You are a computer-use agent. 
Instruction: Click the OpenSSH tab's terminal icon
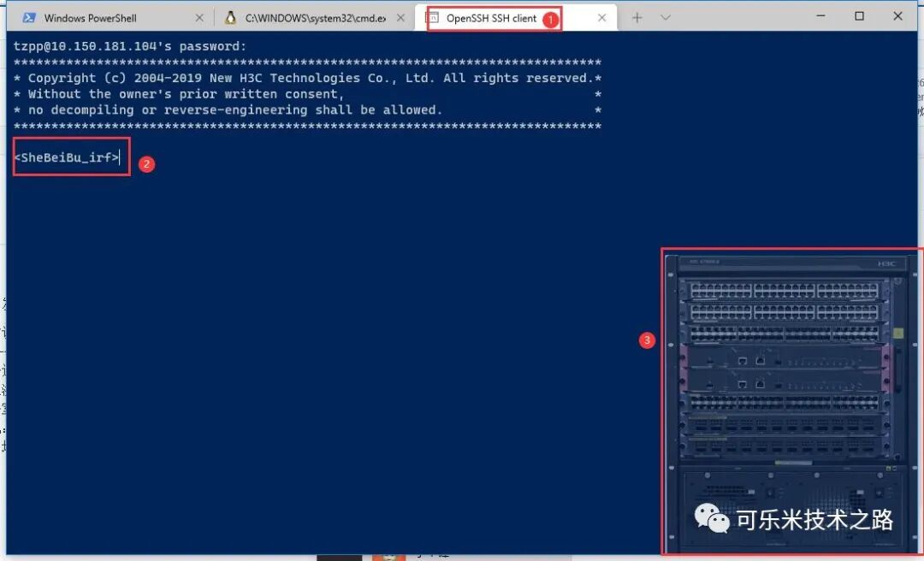(x=433, y=18)
